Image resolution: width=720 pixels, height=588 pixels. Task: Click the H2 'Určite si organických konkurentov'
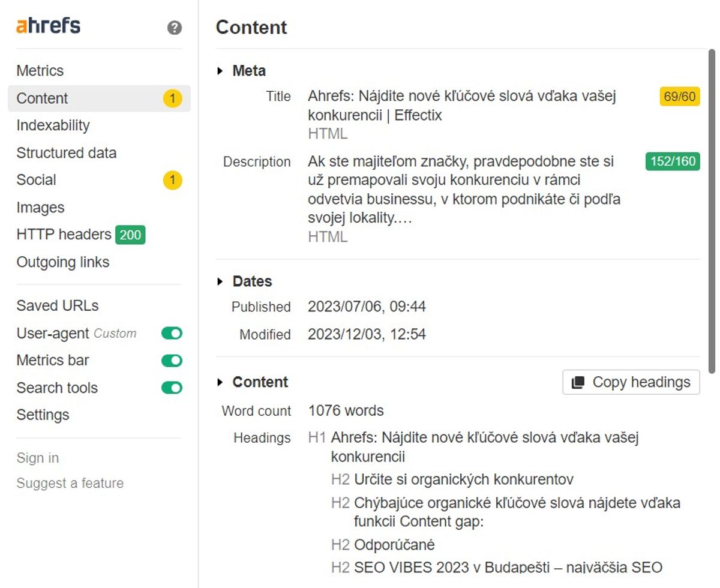(463, 479)
